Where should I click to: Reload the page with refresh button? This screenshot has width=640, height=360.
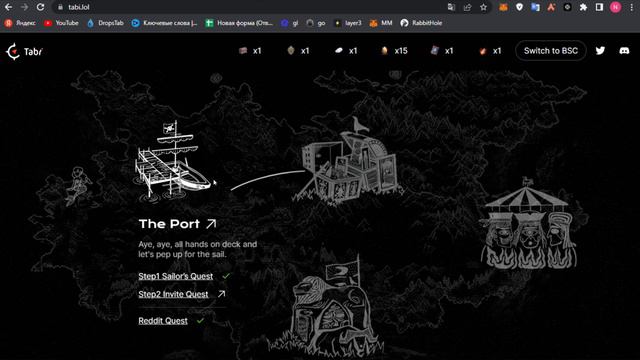[x=40, y=7]
